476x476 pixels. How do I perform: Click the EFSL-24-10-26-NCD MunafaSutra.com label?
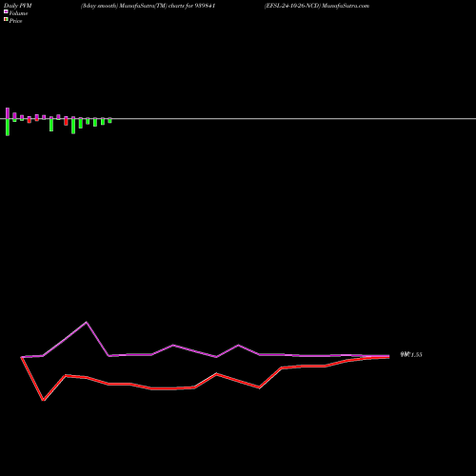tap(317, 6)
